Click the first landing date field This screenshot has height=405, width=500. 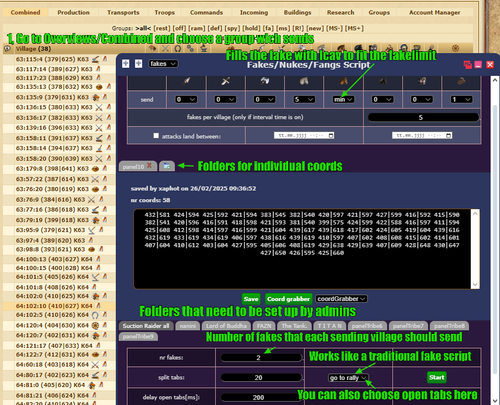304,135
